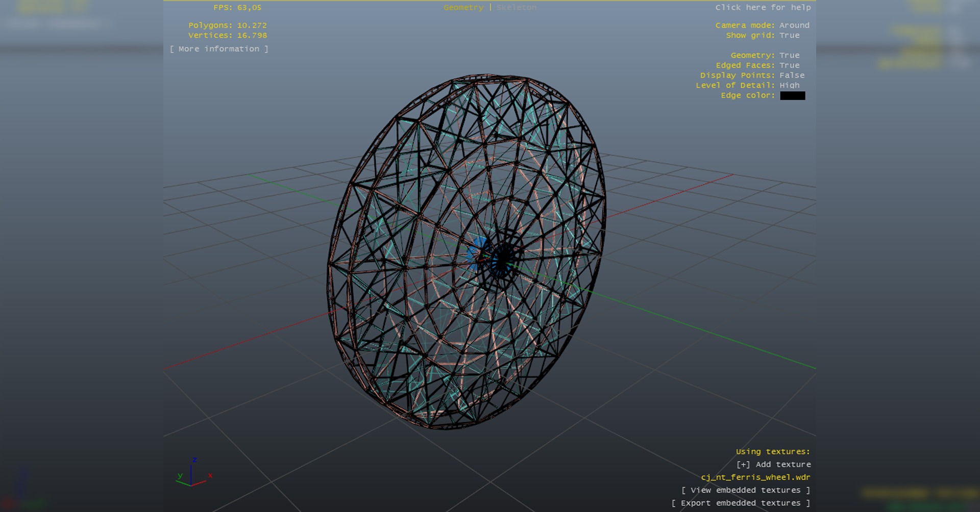
Task: Disable Edged Faces display
Action: pyautogui.click(x=789, y=65)
